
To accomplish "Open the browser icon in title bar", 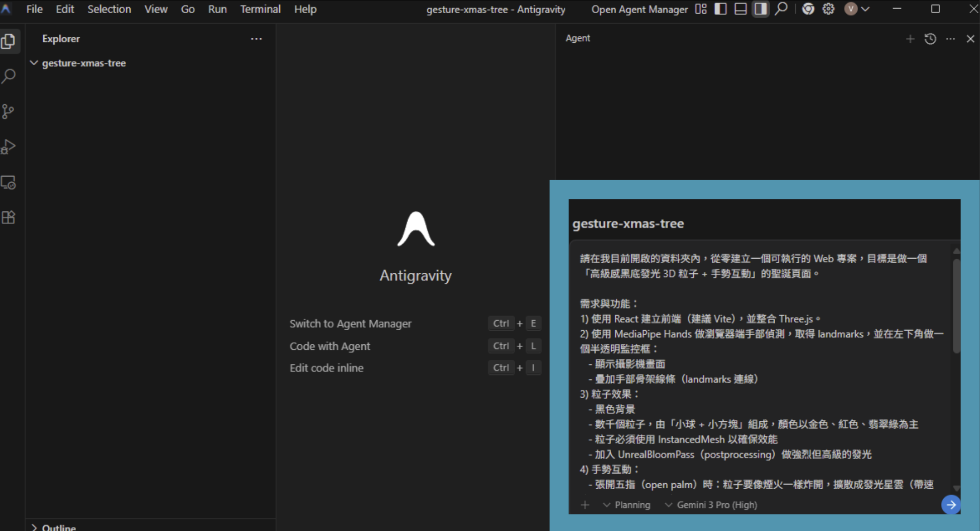I will coord(808,9).
